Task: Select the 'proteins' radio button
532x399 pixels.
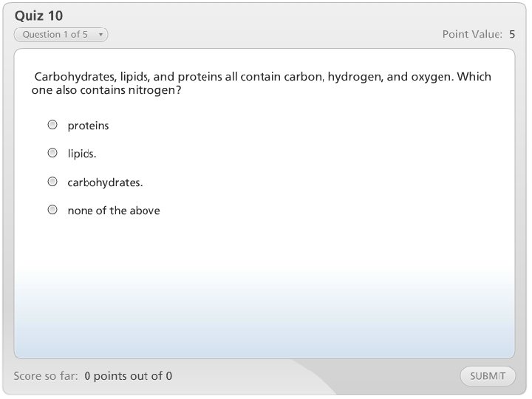Action: coord(52,125)
